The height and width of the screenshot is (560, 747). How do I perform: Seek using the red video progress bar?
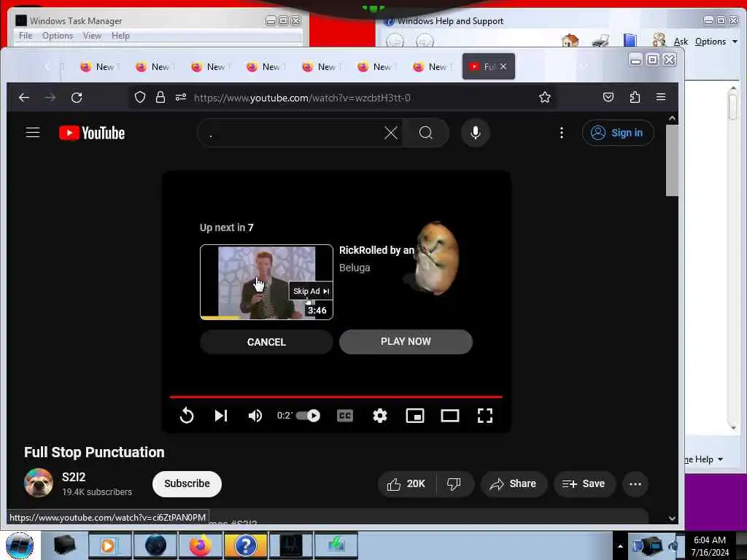[x=336, y=397]
